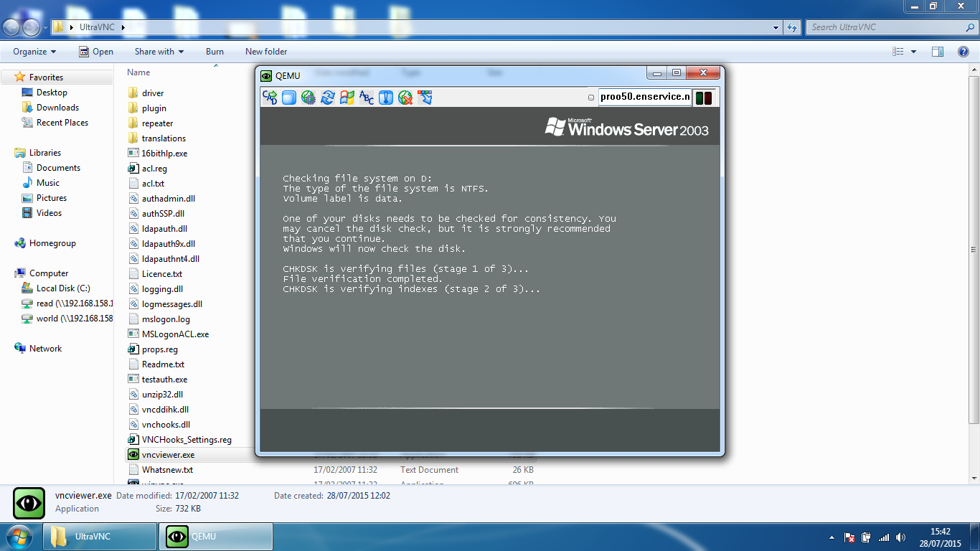Send Start menu key via Windows flag icon
The width and height of the screenshot is (980, 551).
click(x=347, y=97)
